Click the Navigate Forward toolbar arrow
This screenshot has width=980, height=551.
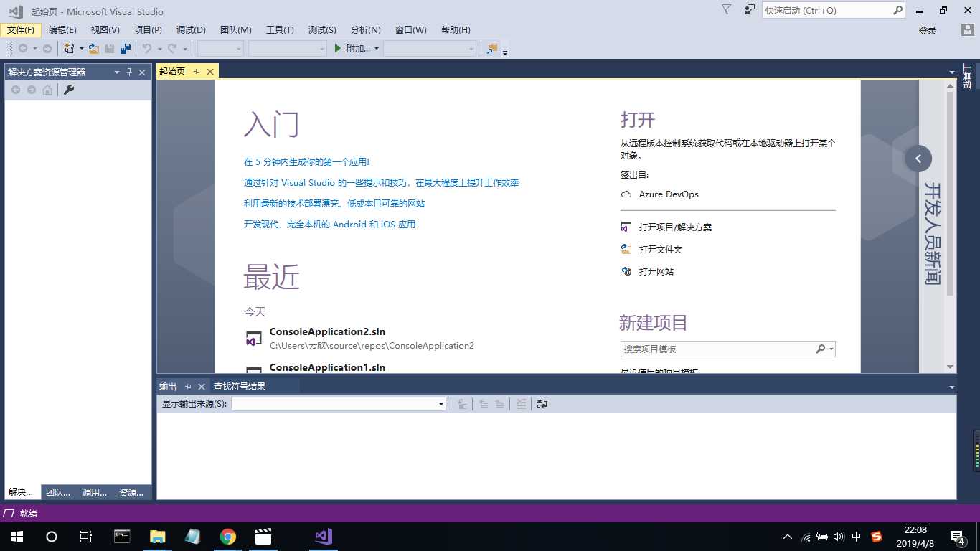click(x=47, y=49)
